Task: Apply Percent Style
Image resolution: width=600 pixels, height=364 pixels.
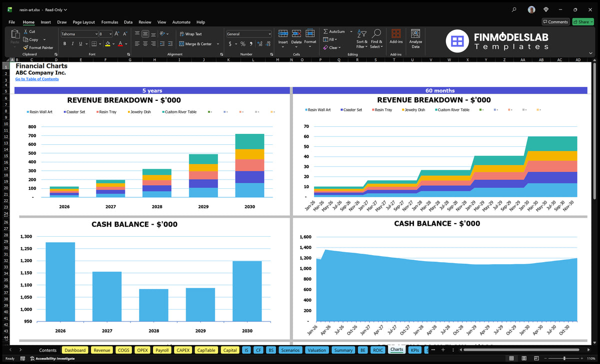Action: coord(243,44)
